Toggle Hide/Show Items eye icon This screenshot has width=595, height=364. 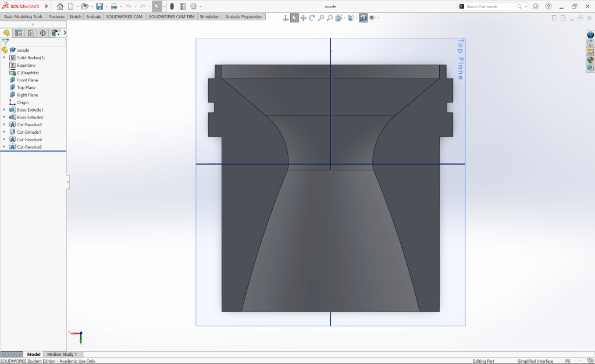coord(372,18)
